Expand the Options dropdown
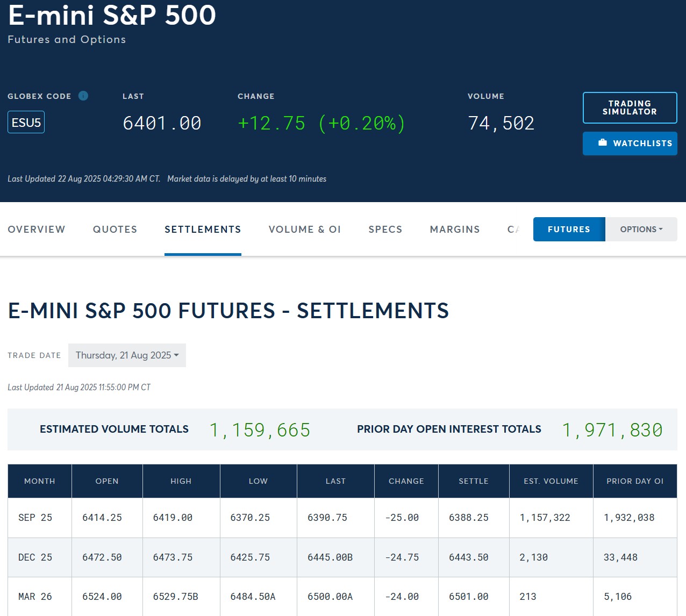Viewport: 686px width, 616px height. click(x=641, y=230)
